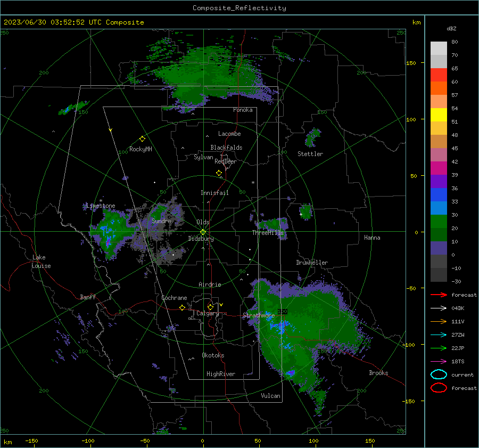This screenshot has height=448, width=479.
Task: Click the yellow diamond marker below RedDeer
Action: (x=219, y=173)
